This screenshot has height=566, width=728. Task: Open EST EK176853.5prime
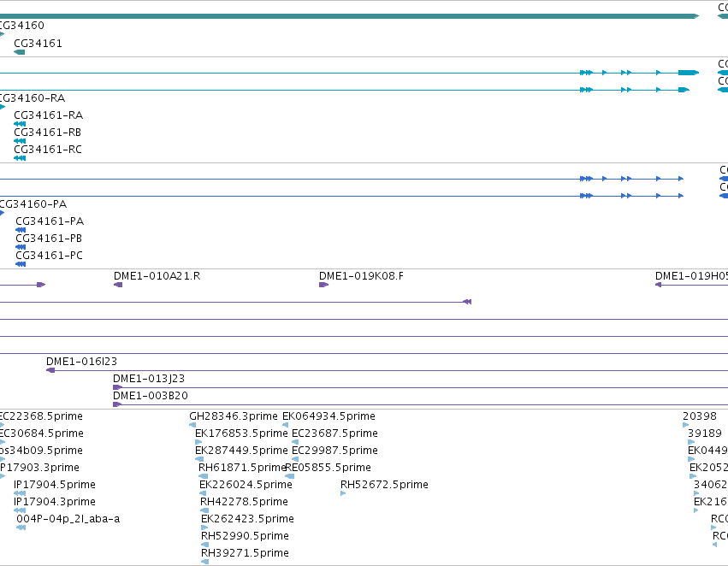tap(241, 433)
